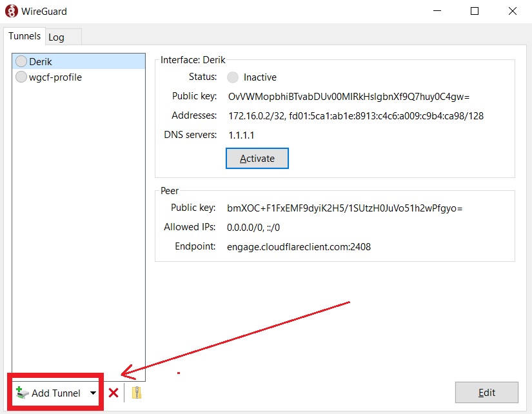Remove selected tunnel with the red X
Viewport: 532px width, 414px height.
tap(113, 393)
